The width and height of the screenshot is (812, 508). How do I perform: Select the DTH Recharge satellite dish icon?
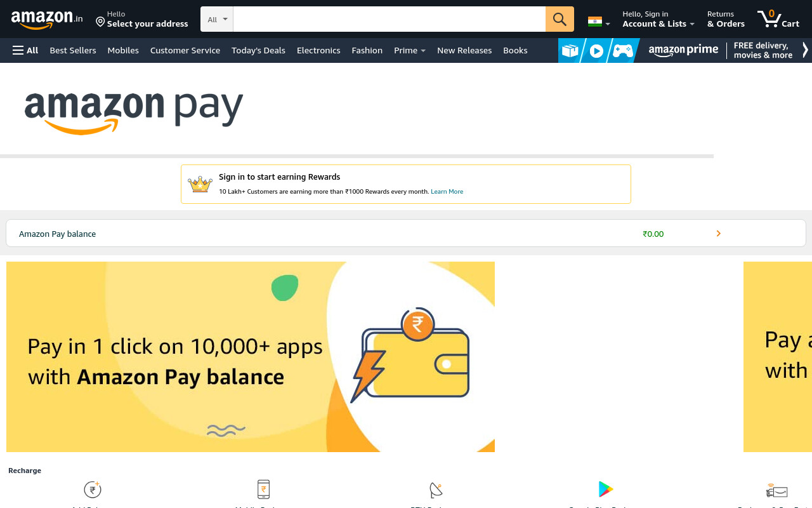click(436, 490)
